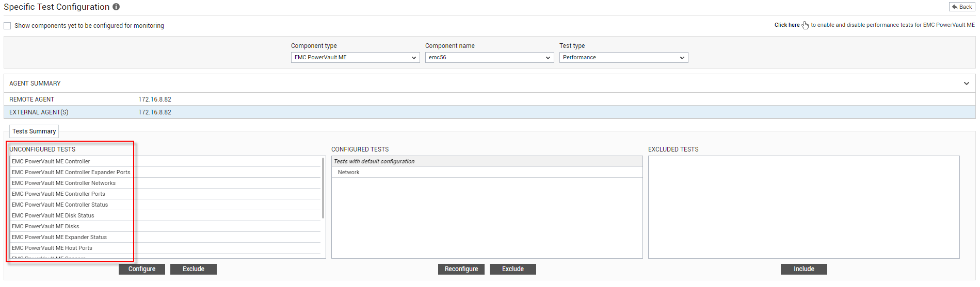Select EMC PowerVault ME Controller test
Screen dimensions: 980x287
pos(165,161)
